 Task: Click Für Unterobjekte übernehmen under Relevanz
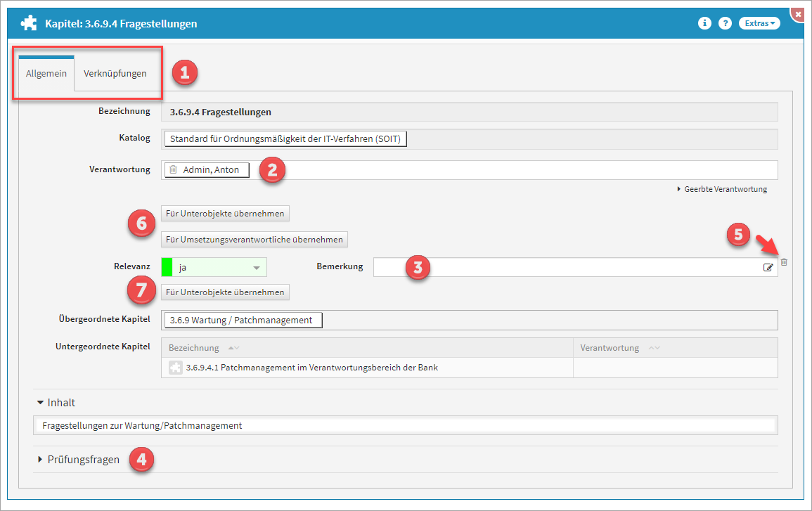coord(225,292)
